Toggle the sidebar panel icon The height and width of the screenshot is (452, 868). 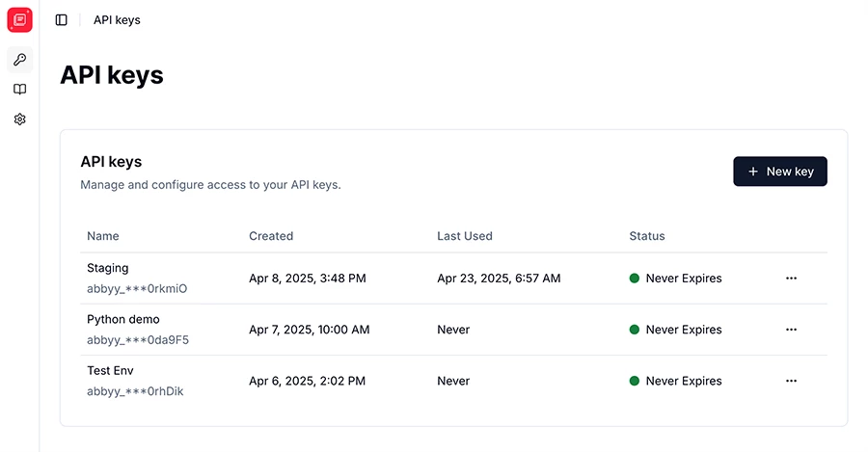point(62,20)
